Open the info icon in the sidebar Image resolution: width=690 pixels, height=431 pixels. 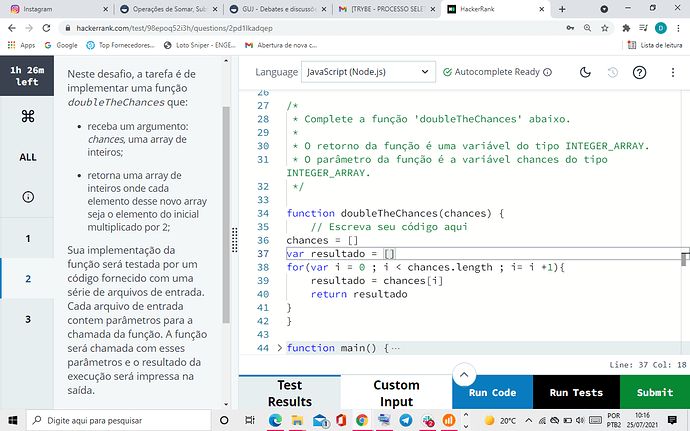pos(28,197)
